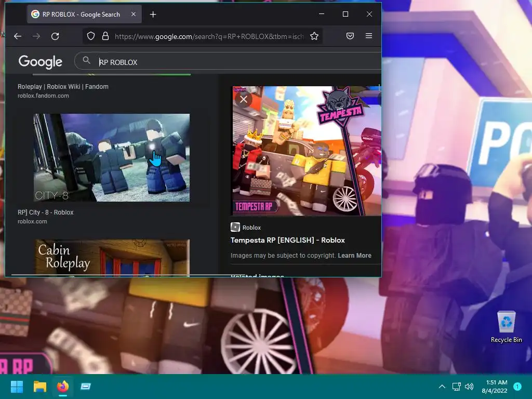
Task: Click the Firefox address bar URL
Action: coord(209,36)
